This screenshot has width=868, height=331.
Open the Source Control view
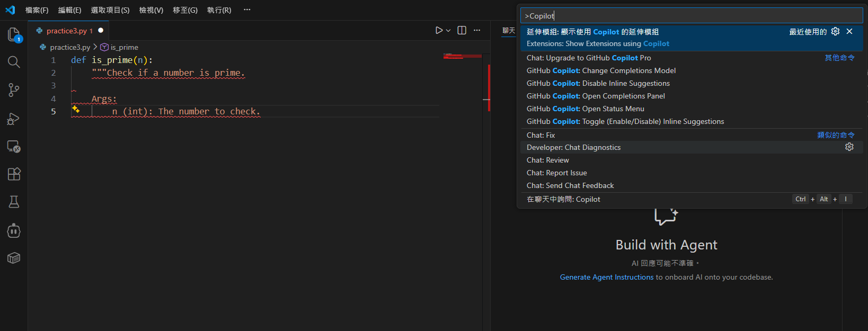[x=14, y=90]
